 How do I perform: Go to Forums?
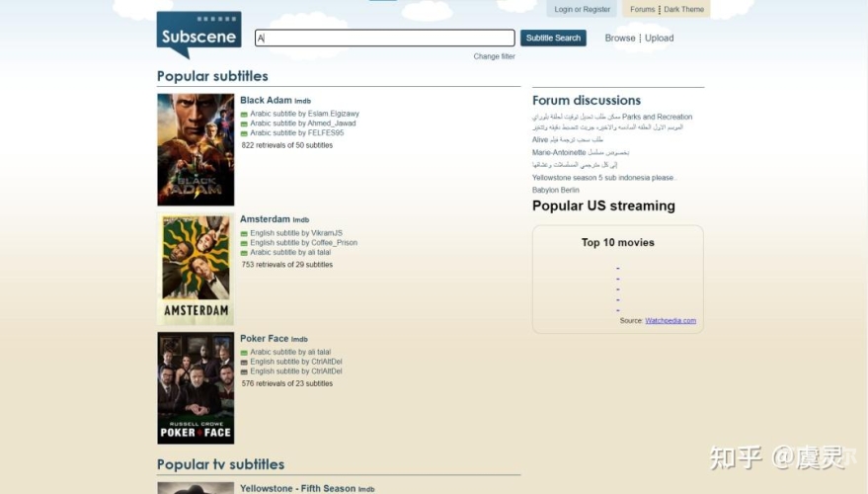pyautogui.click(x=642, y=10)
